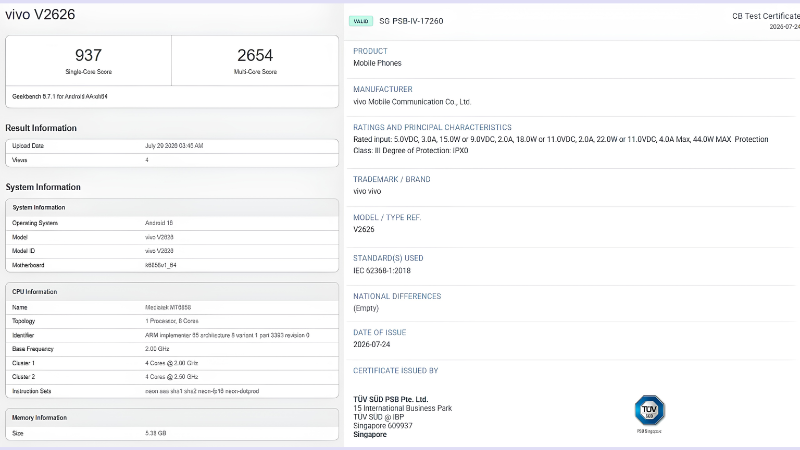This screenshot has height=450, width=800.
Task: Select the Upload Date value
Action: pos(174,146)
